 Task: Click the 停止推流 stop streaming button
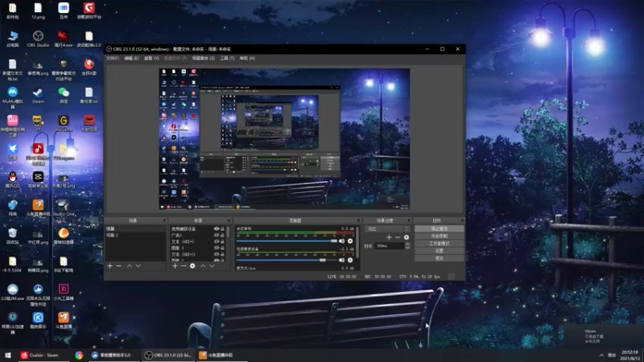coord(439,228)
